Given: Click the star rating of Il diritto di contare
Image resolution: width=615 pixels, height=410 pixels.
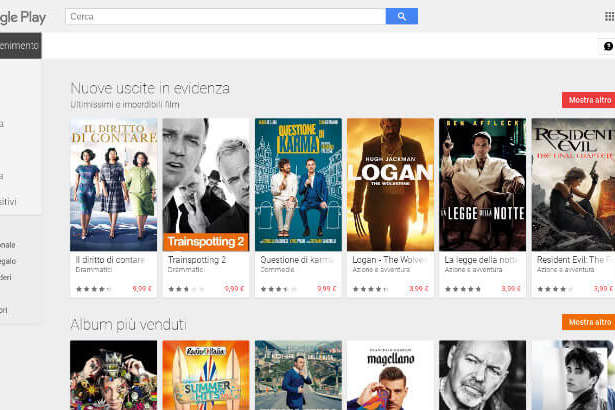Looking at the screenshot, I should 94,289.
